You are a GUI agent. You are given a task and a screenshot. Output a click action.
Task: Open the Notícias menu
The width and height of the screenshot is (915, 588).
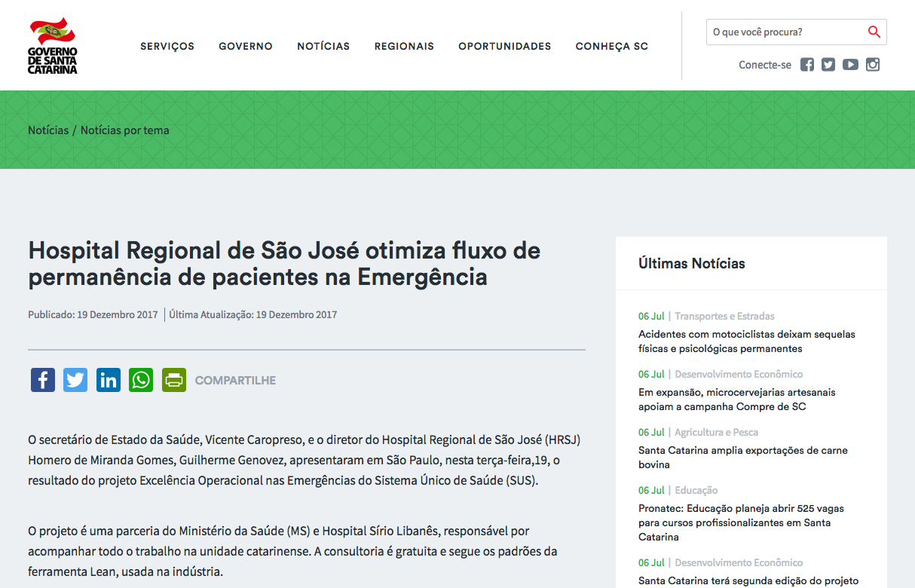coord(323,46)
